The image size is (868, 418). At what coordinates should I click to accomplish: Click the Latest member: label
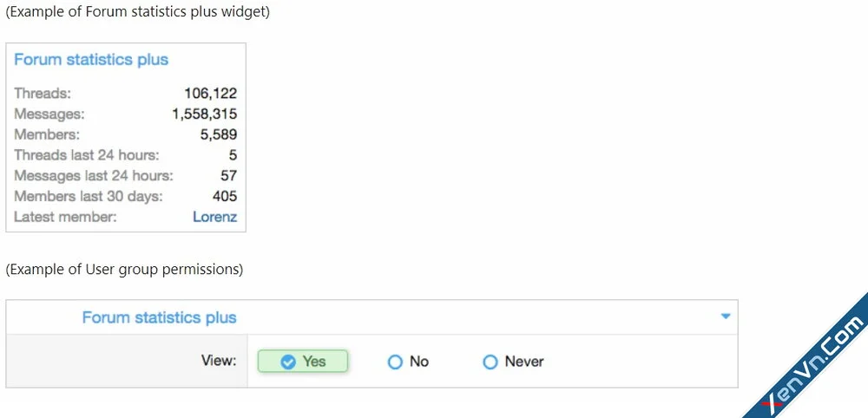[x=65, y=217]
